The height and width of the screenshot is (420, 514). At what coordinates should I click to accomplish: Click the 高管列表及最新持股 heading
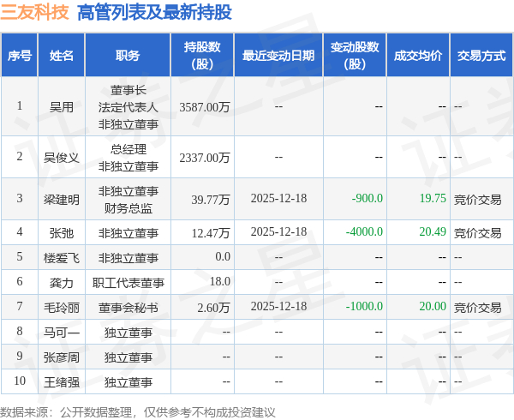click(x=155, y=13)
